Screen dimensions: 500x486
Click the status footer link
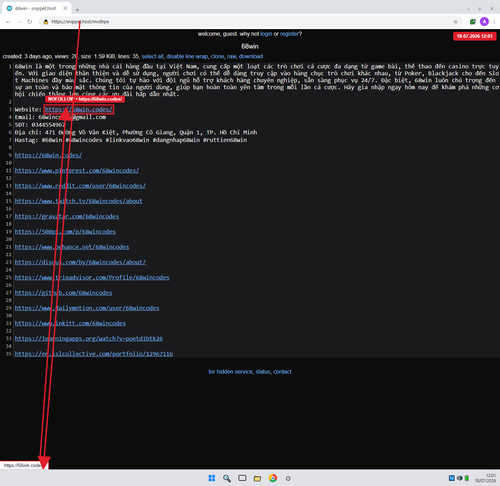coord(263,372)
